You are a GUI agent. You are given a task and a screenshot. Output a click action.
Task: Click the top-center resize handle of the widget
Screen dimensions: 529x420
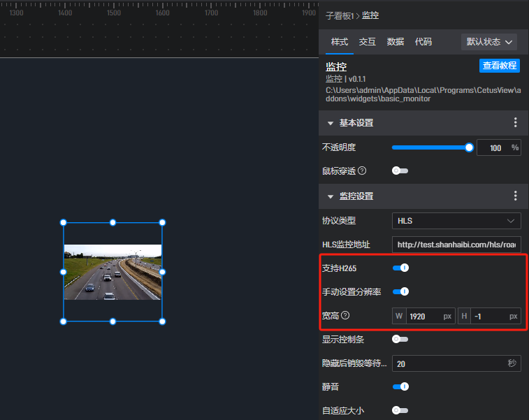[113, 222]
